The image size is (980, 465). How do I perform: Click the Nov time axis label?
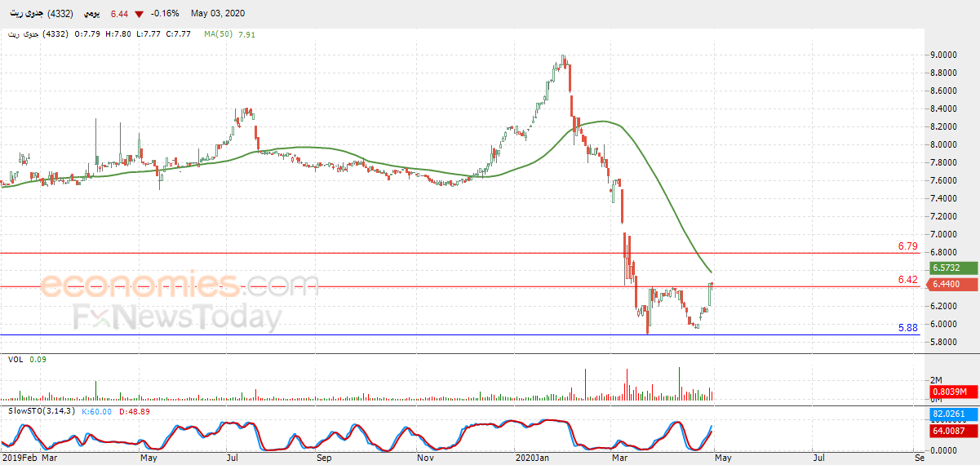point(424,458)
